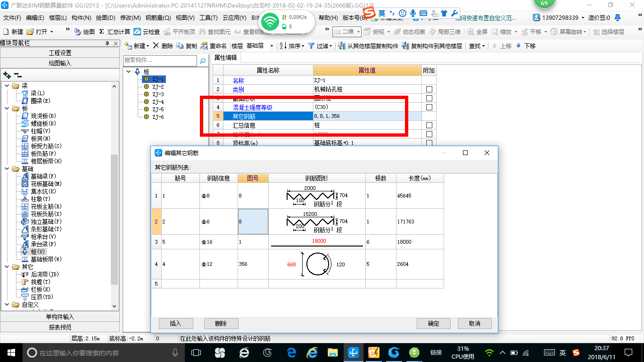
Task: Click 删除 button in rebar dialog
Action: [221, 323]
